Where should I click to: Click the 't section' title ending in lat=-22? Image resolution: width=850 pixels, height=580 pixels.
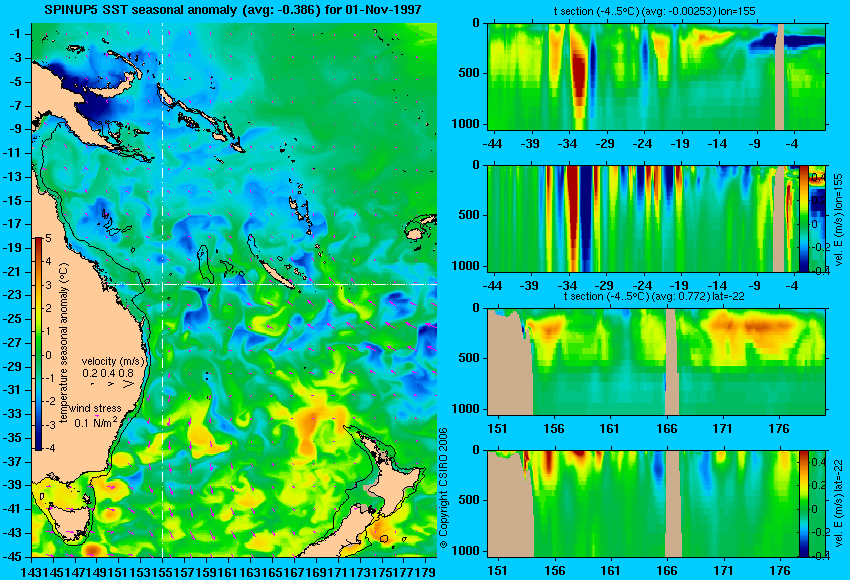coord(654,297)
